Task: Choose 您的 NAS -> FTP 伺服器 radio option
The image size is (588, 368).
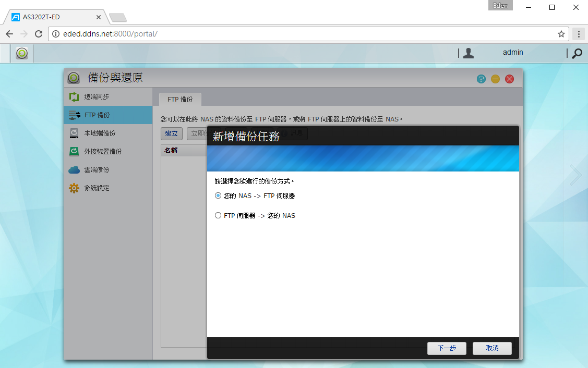Action: pyautogui.click(x=218, y=195)
